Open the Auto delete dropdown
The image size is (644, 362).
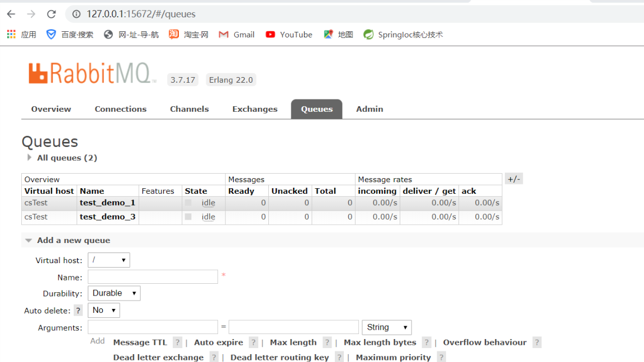104,310
